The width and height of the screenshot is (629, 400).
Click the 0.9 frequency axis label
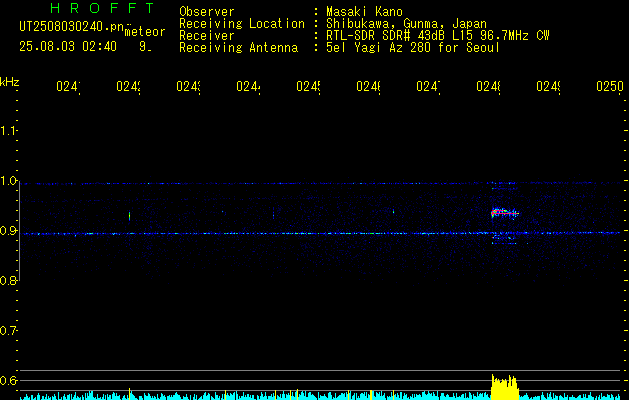coord(8,231)
